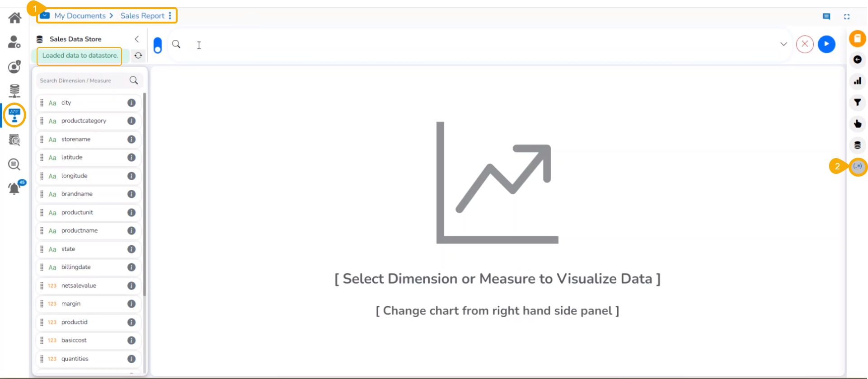The image size is (868, 379).
Task: Open notifications bell with 45 badge
Action: click(x=14, y=188)
